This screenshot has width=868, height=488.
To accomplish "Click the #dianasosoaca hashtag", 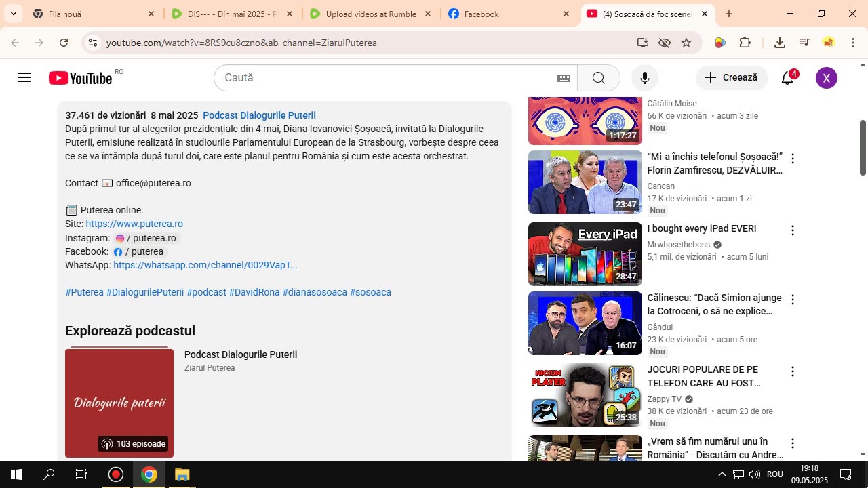I will [x=315, y=292].
